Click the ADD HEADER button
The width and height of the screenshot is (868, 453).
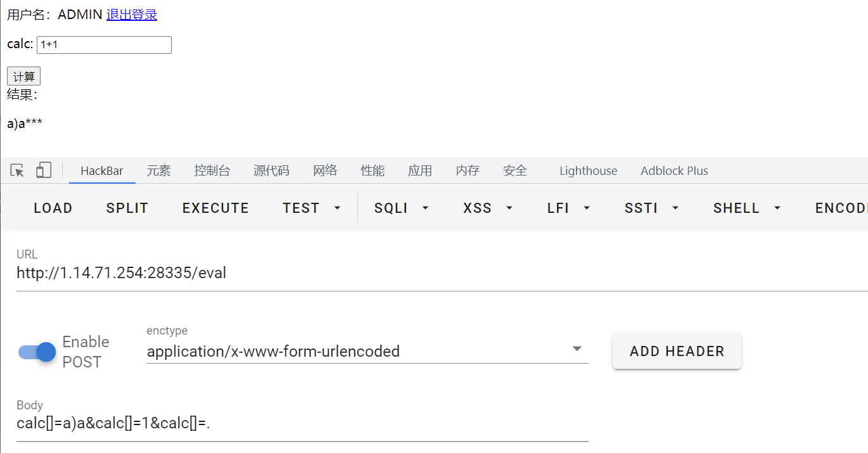[676, 350]
